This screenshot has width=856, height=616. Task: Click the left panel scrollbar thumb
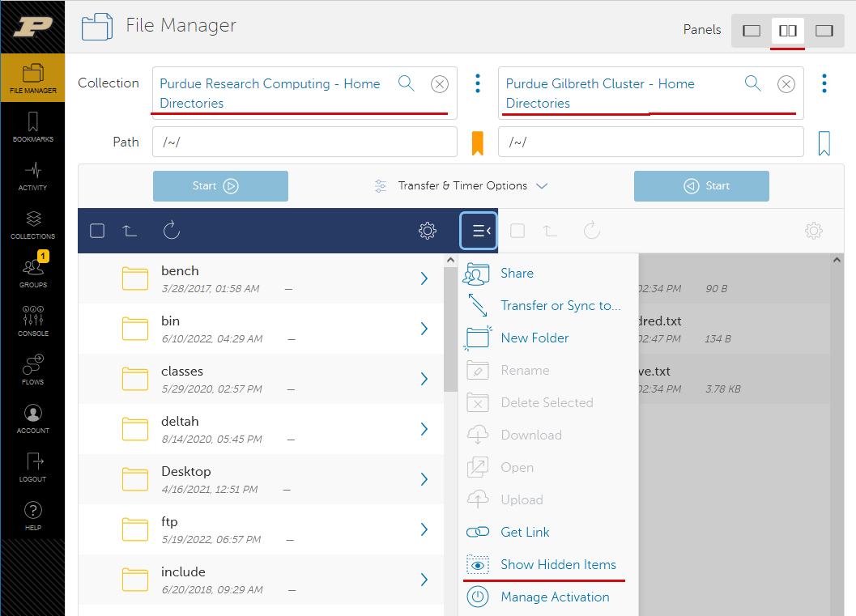[x=450, y=329]
